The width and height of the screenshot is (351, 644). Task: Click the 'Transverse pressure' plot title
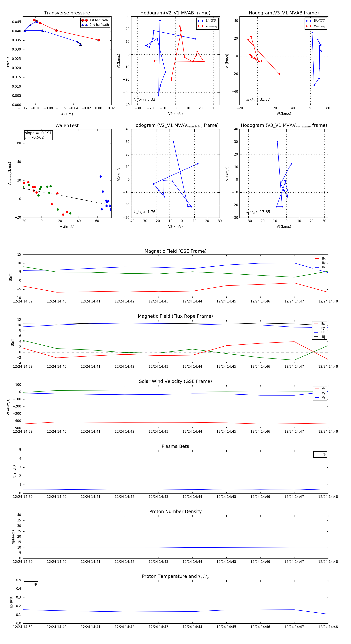click(x=67, y=13)
